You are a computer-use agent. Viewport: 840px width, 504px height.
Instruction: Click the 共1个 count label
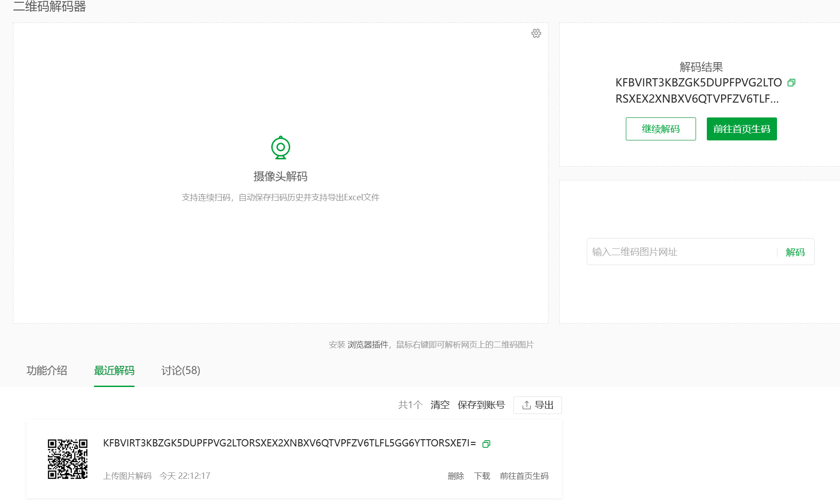pos(410,405)
